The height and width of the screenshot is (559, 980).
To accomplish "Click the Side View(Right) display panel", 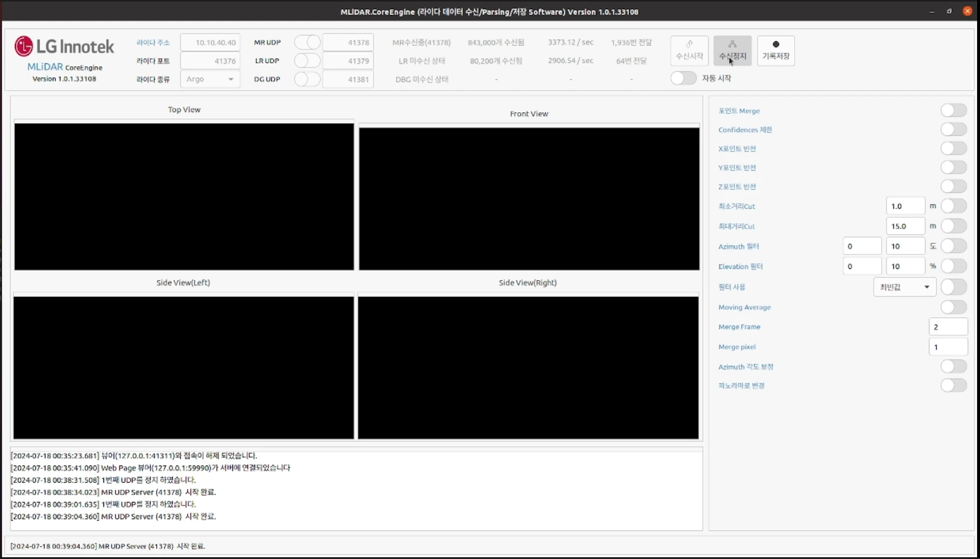I will [x=528, y=368].
